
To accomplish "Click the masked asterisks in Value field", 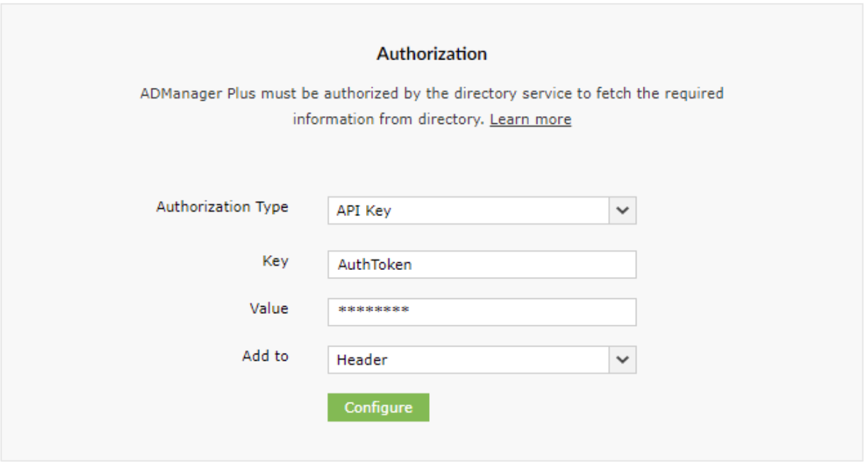I will pos(374,311).
